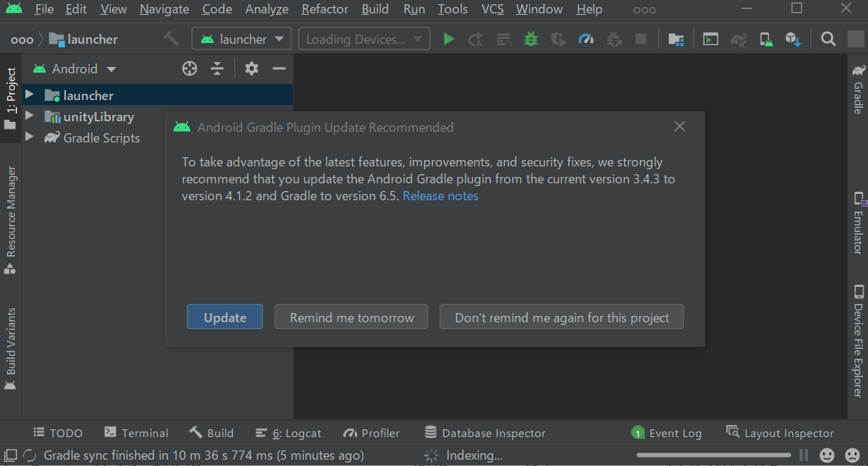Expand the unityLibrary tree node
The height and width of the screenshot is (466, 868).
pyautogui.click(x=30, y=116)
